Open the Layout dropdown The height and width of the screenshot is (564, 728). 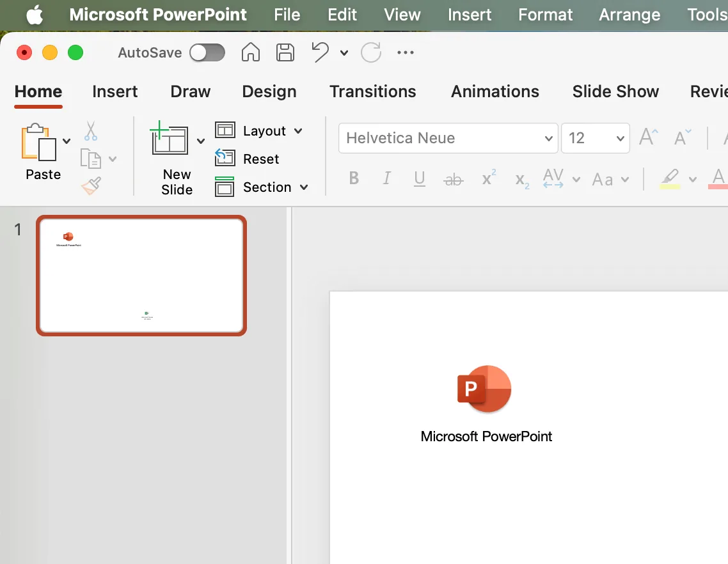pos(259,130)
